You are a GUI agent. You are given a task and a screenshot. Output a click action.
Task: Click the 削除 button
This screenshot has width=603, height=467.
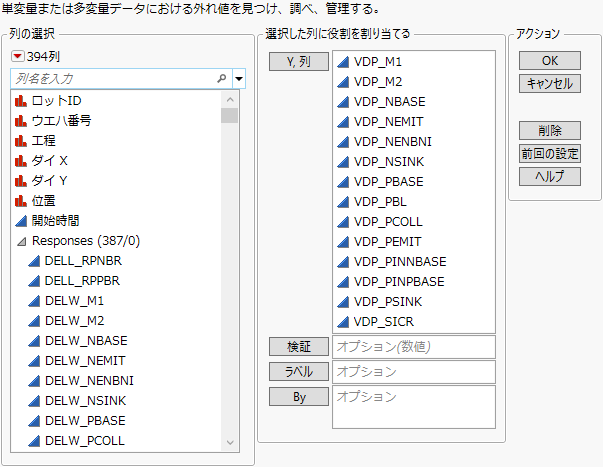tap(550, 130)
